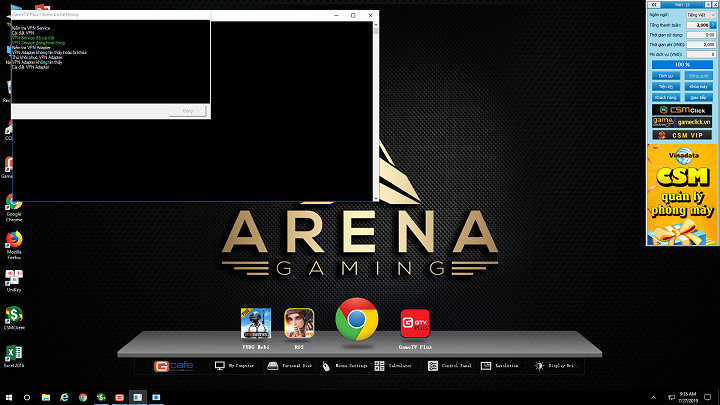Show hidden system tray icons chevron
720x405 pixels.
[x=653, y=398]
